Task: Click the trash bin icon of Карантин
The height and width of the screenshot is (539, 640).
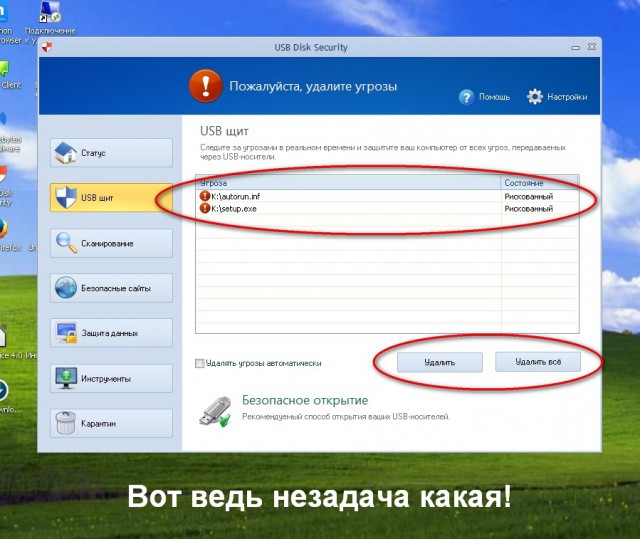Action: [65, 423]
